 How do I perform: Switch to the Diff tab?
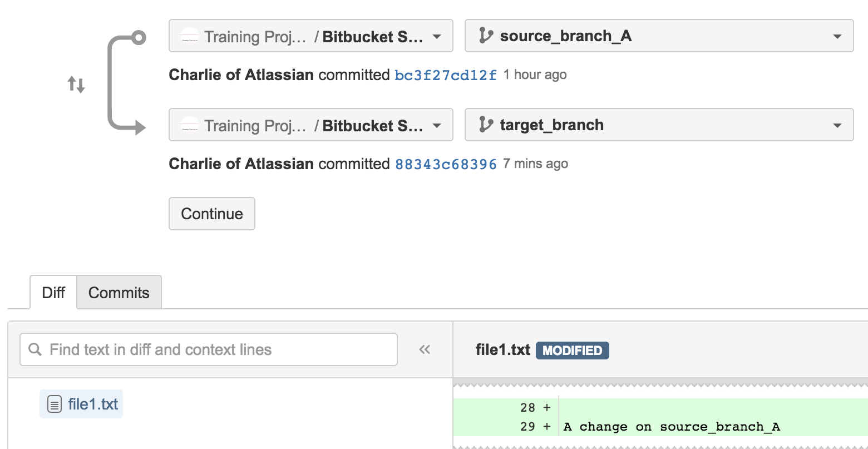tap(53, 292)
